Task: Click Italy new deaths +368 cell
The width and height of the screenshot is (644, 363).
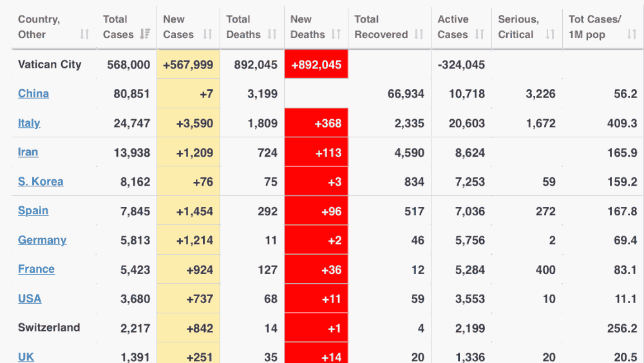Action: pos(316,123)
